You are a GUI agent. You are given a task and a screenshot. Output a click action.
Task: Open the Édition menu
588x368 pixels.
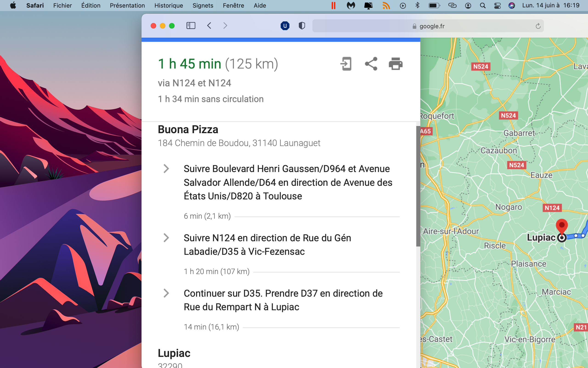91,5
